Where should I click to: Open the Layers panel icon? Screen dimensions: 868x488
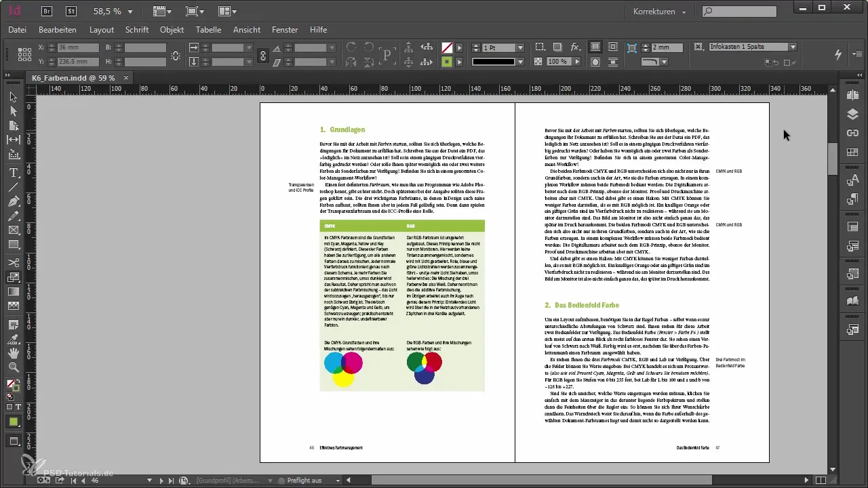(x=853, y=115)
